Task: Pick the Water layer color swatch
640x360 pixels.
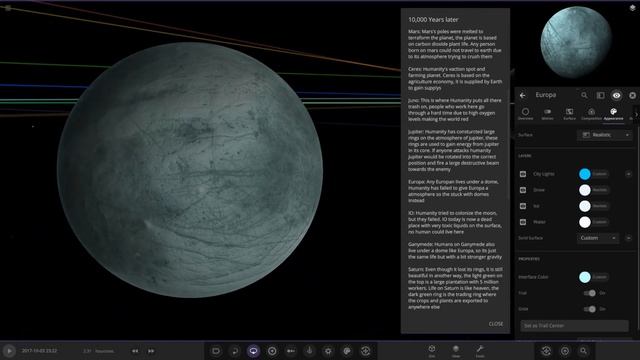Action: pos(585,222)
